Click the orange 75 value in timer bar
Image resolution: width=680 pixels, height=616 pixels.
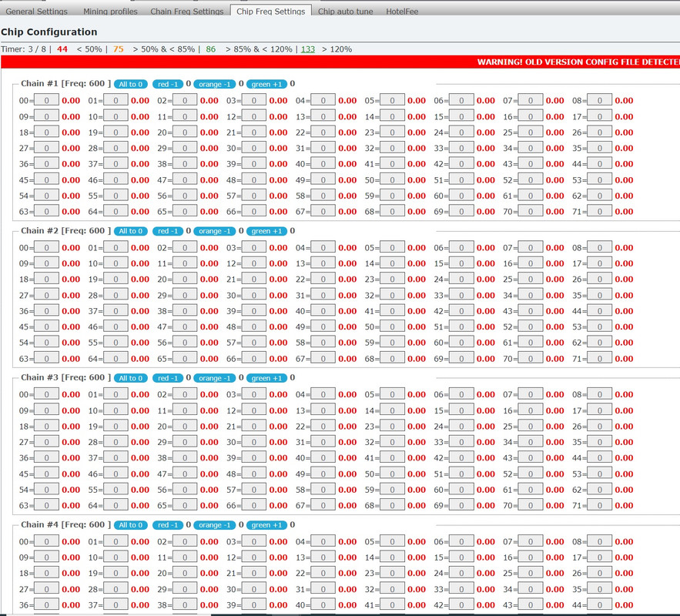pyautogui.click(x=118, y=49)
